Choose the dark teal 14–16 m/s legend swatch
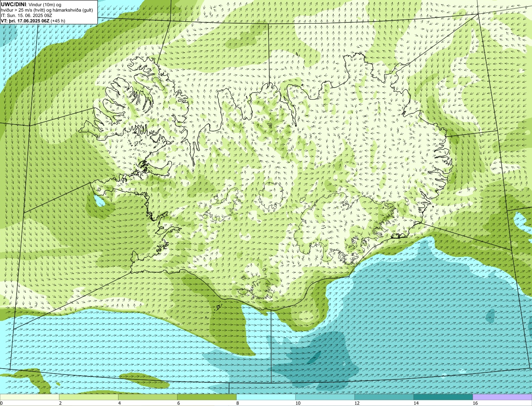This screenshot has width=532, height=406. tap(443, 397)
